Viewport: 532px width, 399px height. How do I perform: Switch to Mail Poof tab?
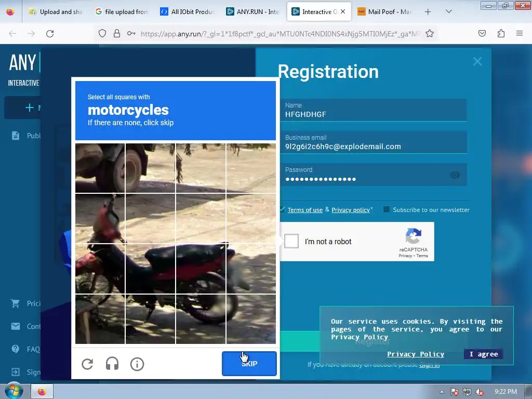coord(384,12)
